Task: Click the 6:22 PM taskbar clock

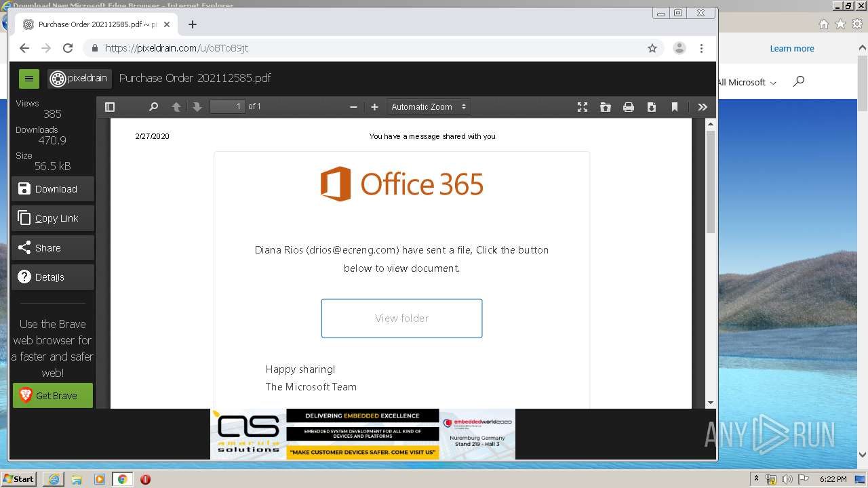Action: pyautogui.click(x=833, y=479)
